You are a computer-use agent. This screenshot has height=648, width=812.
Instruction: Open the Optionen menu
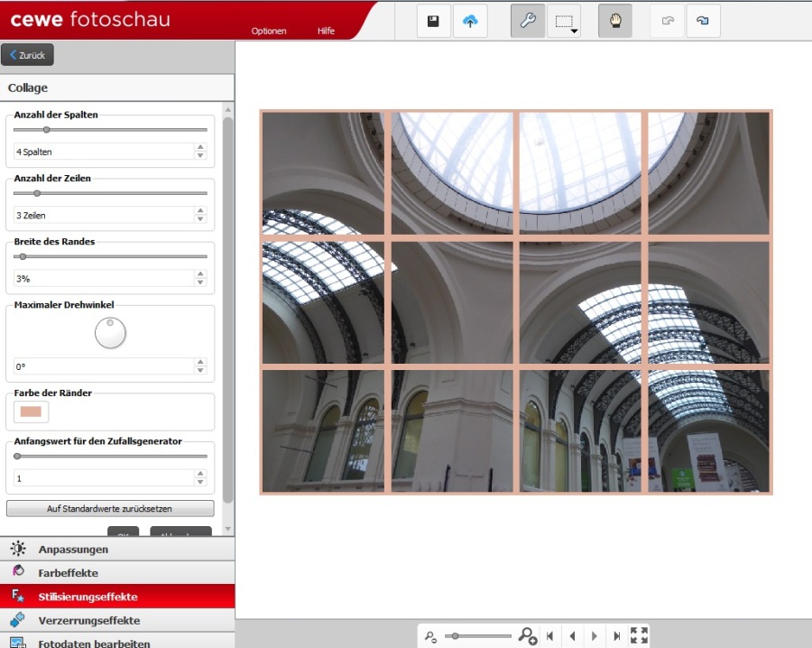269,31
